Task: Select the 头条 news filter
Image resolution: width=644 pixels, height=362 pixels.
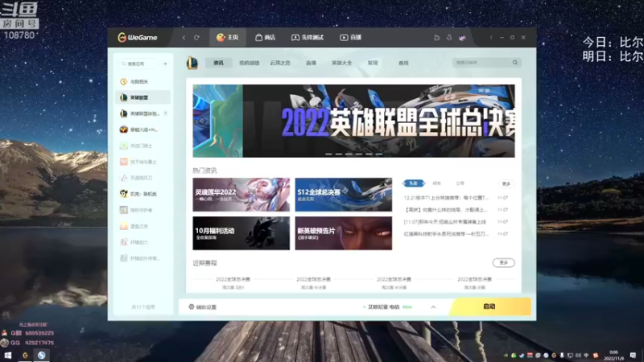Action: (413, 183)
